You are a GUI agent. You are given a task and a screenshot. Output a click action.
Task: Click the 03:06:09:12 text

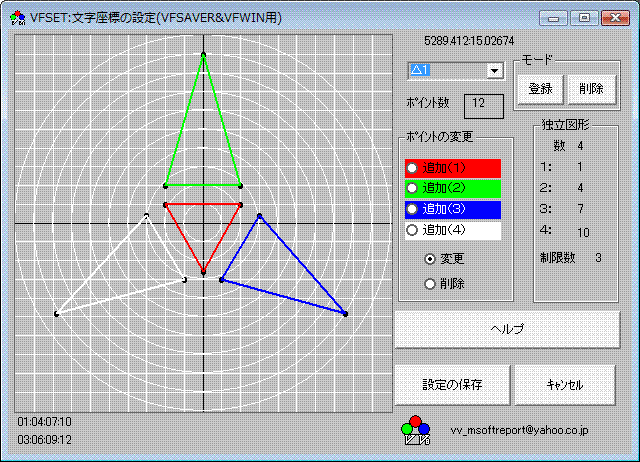point(44,440)
